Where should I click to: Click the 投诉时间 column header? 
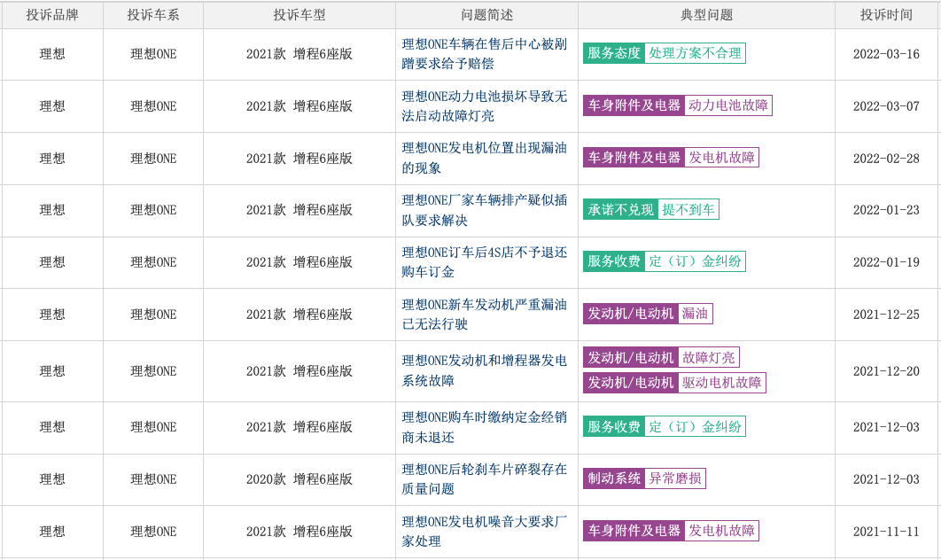pos(886,15)
